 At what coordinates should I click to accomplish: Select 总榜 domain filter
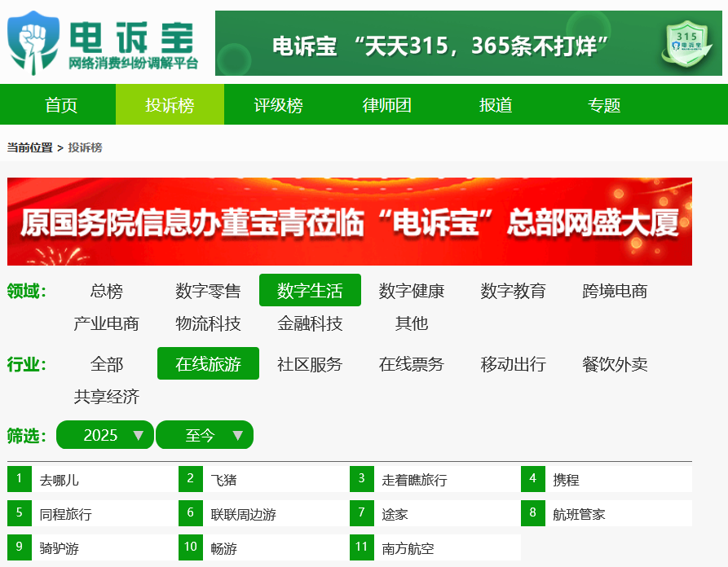(x=106, y=291)
